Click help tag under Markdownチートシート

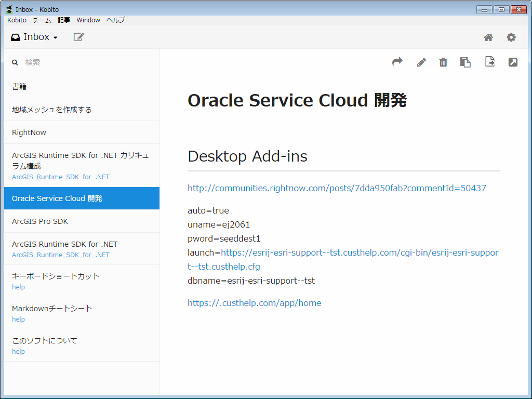point(18,320)
